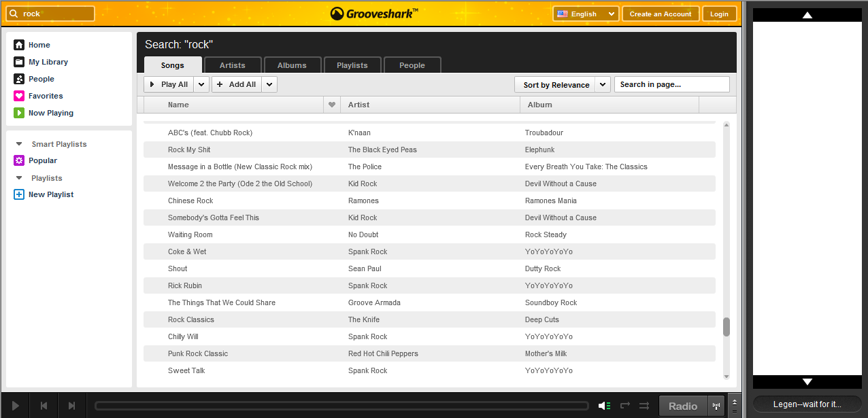Click the heart favorites column header
This screenshot has width=868, height=418.
tap(332, 105)
